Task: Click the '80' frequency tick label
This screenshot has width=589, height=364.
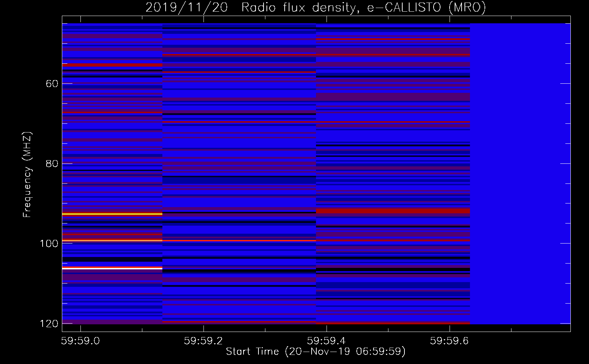Action: (x=52, y=164)
